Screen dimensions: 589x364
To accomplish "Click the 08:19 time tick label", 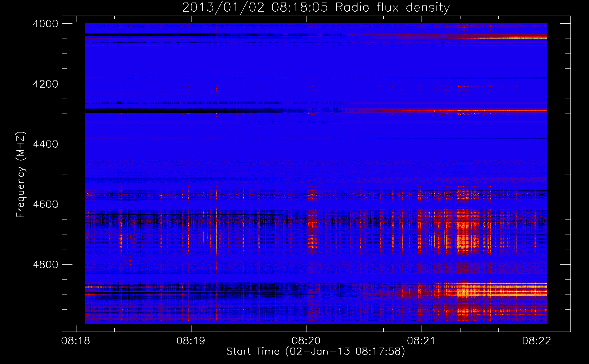I will click(191, 341).
